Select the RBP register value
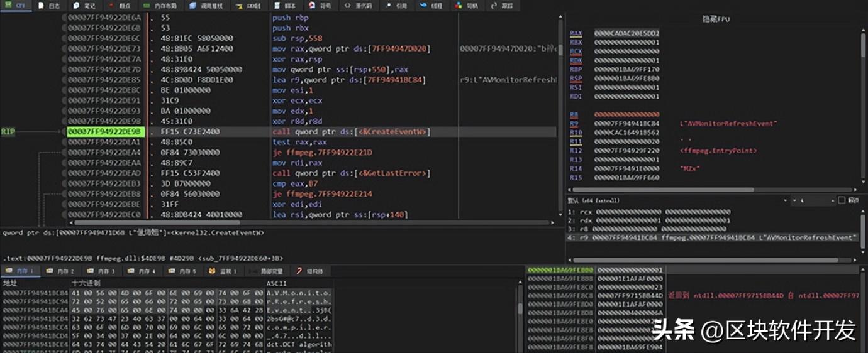Viewport: 868px width, 353px height. tap(626, 70)
